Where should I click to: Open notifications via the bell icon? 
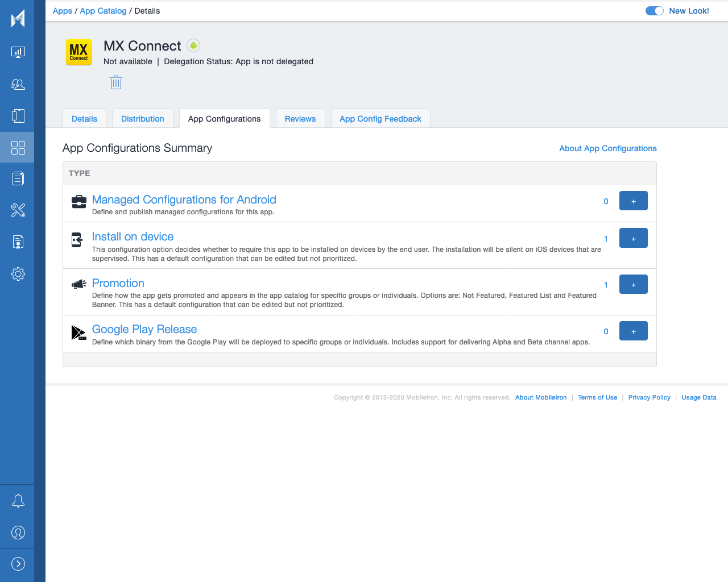click(x=18, y=500)
